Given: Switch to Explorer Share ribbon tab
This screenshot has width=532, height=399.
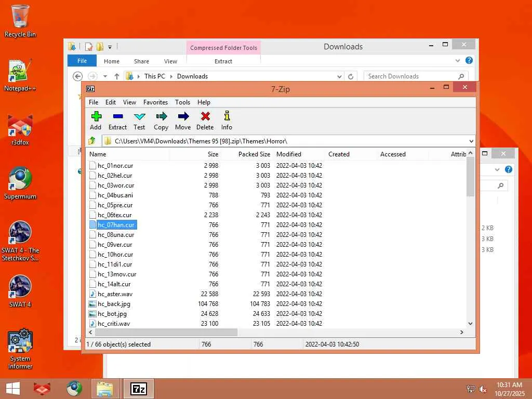Looking at the screenshot, I should pos(141,61).
